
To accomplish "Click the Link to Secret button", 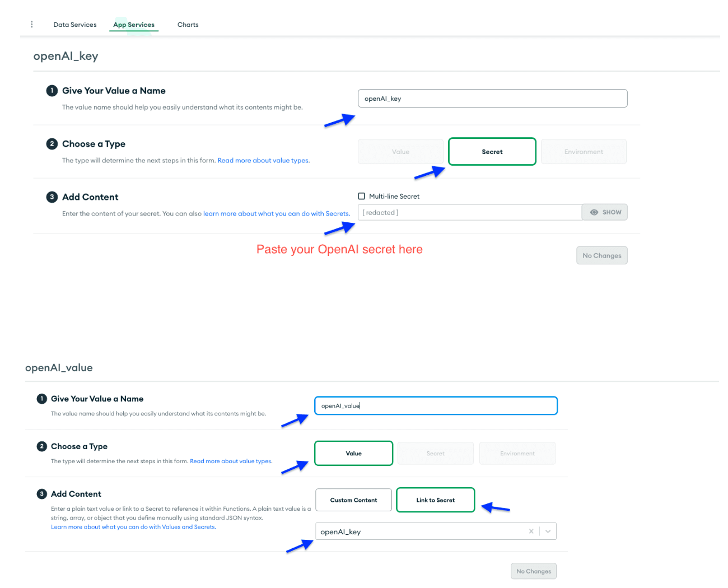I will click(436, 500).
